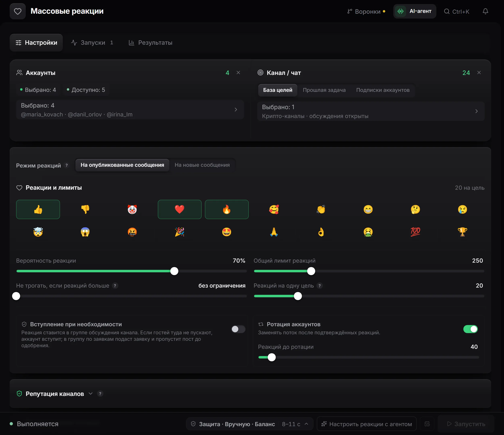Click the Реакций до ротации slider handle
The image size is (504, 435).
[x=272, y=357]
